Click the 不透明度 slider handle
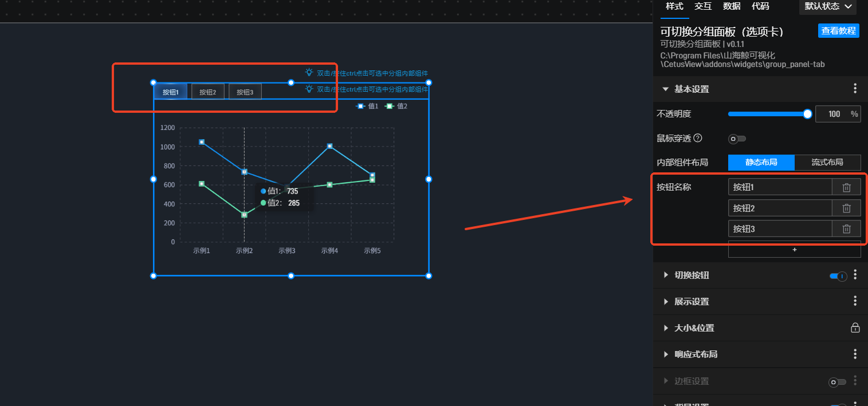This screenshot has width=868, height=406. [807, 114]
